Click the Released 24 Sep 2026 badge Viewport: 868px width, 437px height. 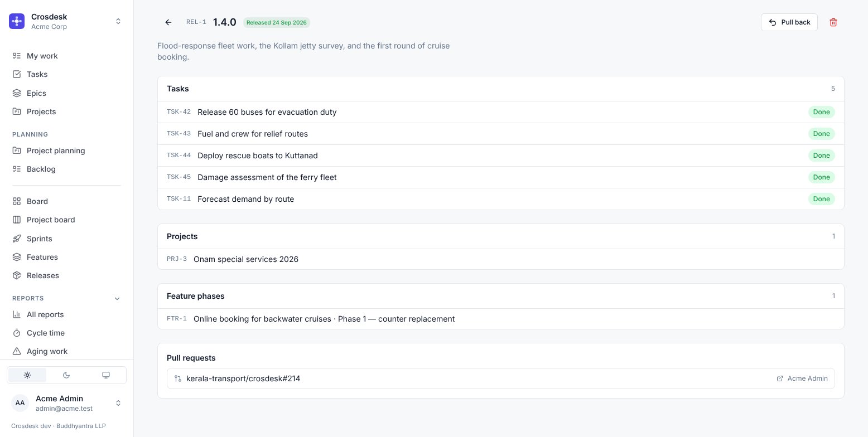pyautogui.click(x=277, y=22)
